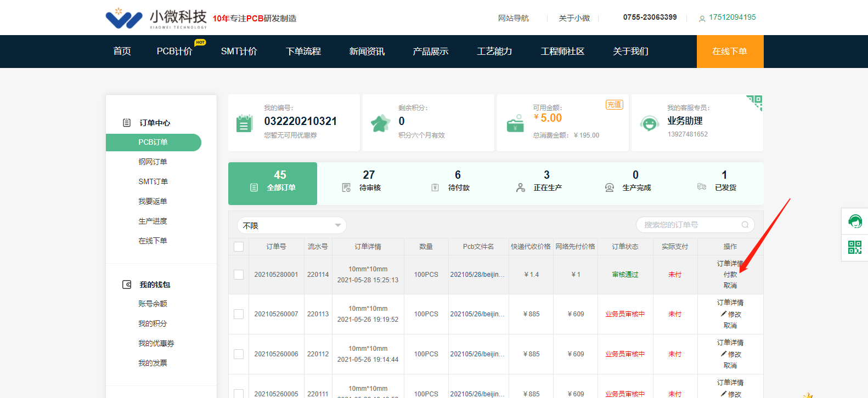Click the 订单中心 clipboard icon
Screen dimensions: 868x398
[127, 123]
